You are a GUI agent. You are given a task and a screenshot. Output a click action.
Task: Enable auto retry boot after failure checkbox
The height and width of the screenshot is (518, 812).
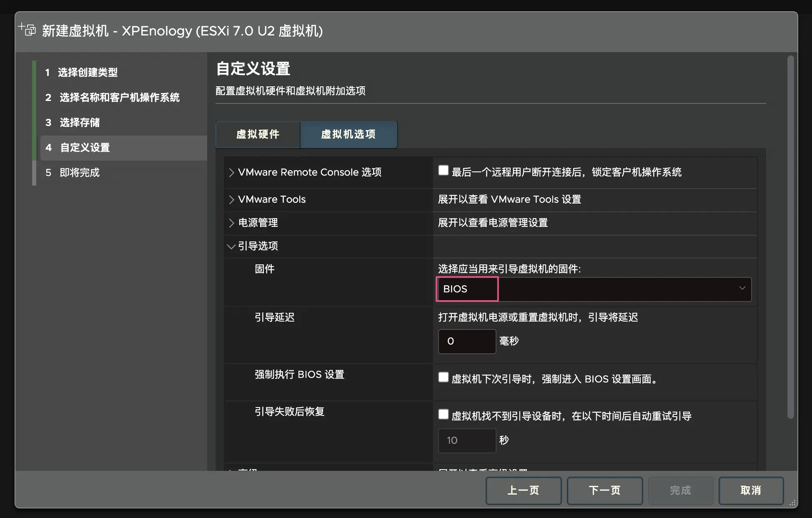tap(444, 415)
